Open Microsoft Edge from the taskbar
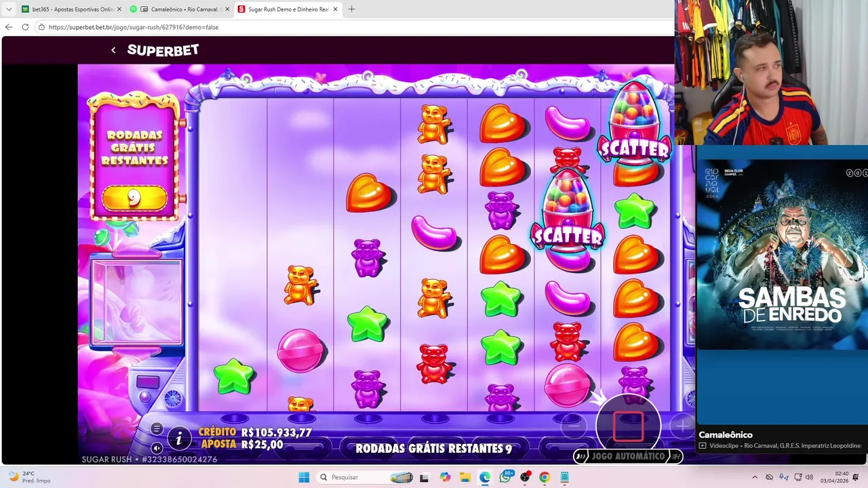This screenshot has height=488, width=868. [485, 477]
